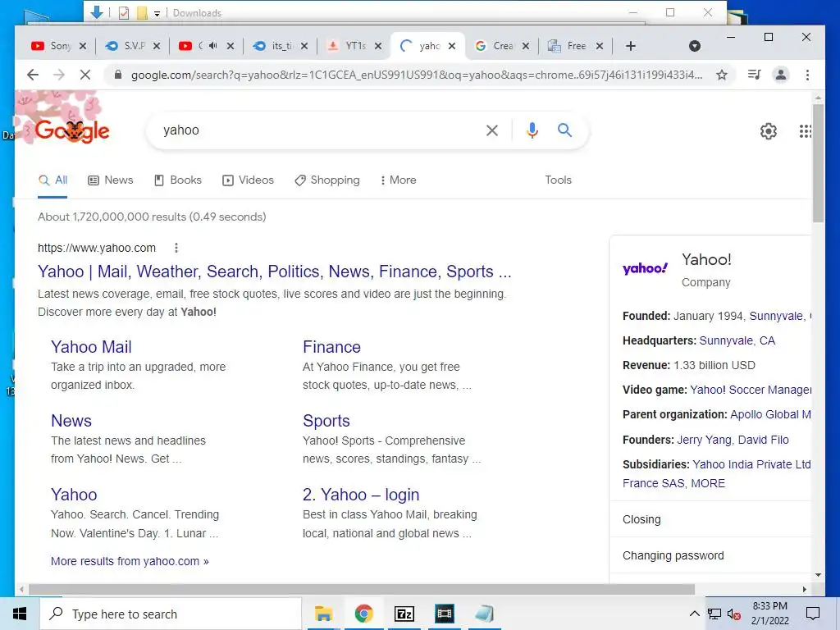The width and height of the screenshot is (840, 630).
Task: Open network tray icon
Action: pos(714,614)
